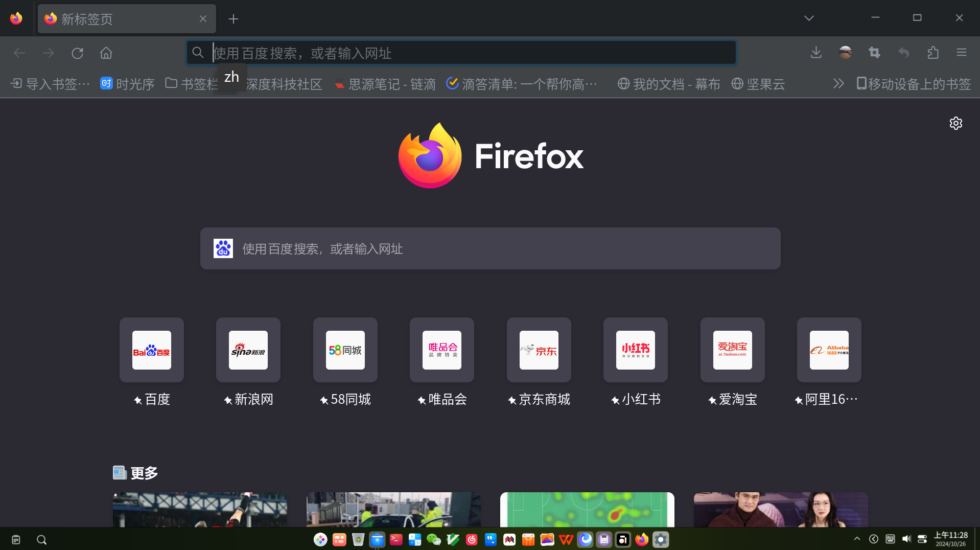
Task: Close the 新标签页 tab
Action: pyautogui.click(x=203, y=19)
